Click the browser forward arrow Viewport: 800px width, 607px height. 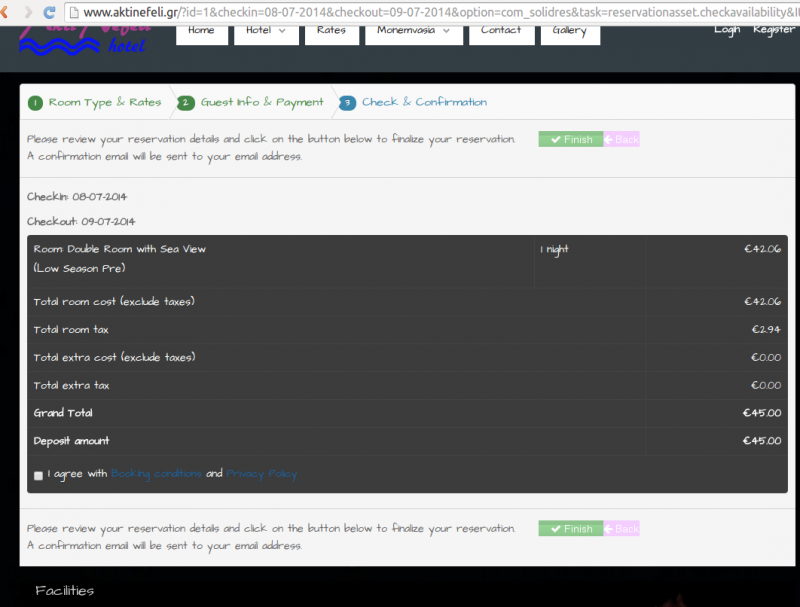pyautogui.click(x=29, y=12)
